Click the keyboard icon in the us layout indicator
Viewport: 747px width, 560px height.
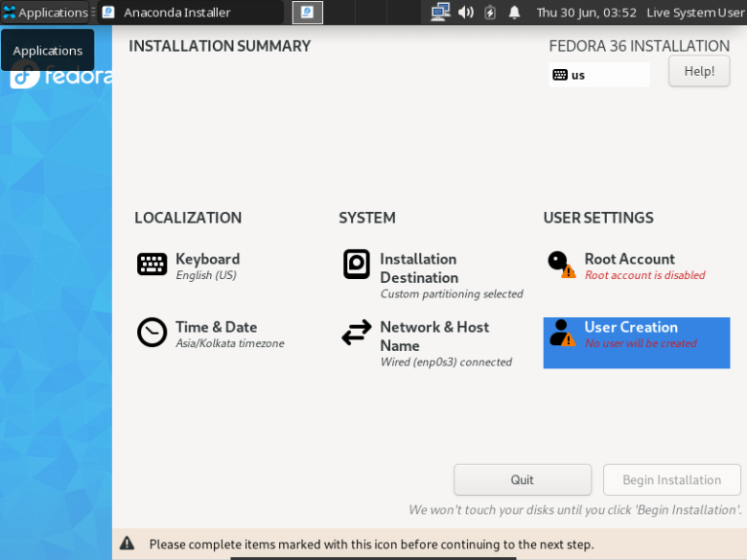pos(560,75)
